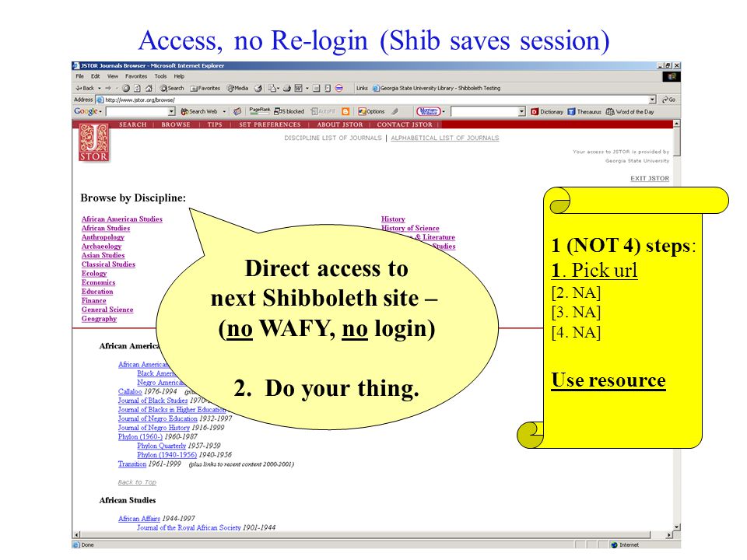The height and width of the screenshot is (560, 747).
Task: Click the EXIT JSTOR link
Action: tap(649, 178)
